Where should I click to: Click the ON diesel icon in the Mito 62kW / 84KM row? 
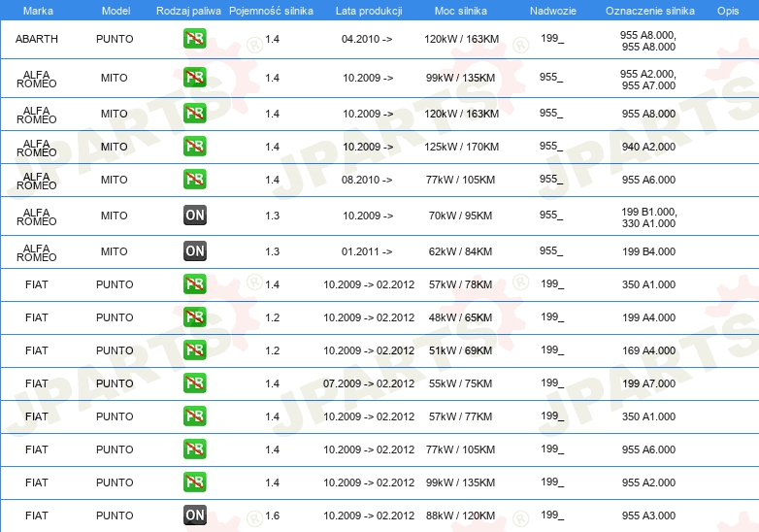coord(195,251)
